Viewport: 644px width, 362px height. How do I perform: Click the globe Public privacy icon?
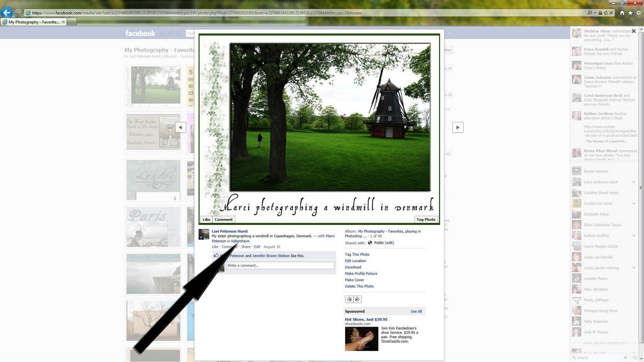370,243
